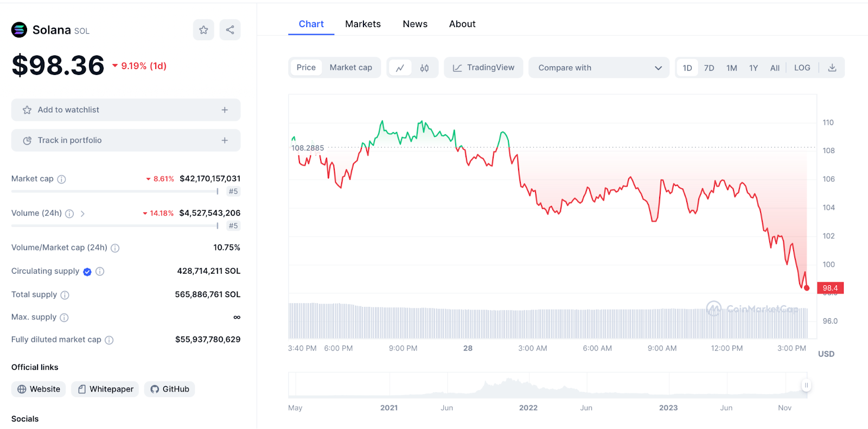The width and height of the screenshot is (868, 429).
Task: Click plus icon on Track in portfolio
Action: [225, 140]
